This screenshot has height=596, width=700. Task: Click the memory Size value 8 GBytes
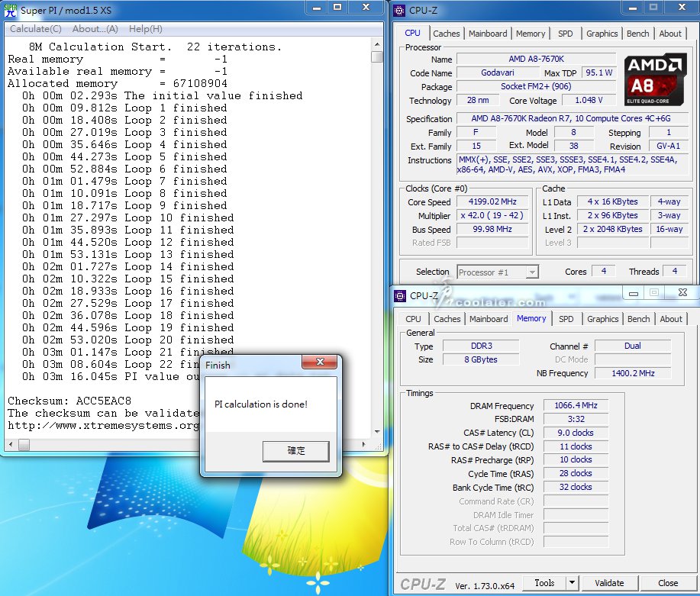click(481, 360)
